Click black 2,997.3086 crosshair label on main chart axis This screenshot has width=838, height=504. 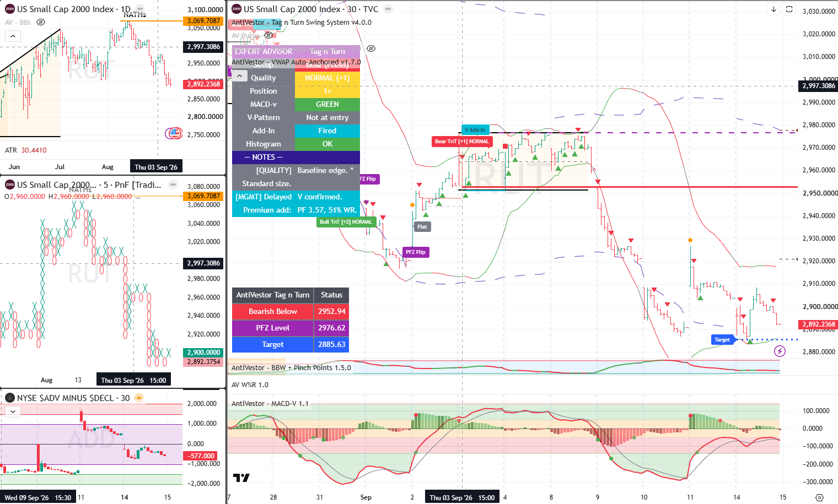(818, 86)
